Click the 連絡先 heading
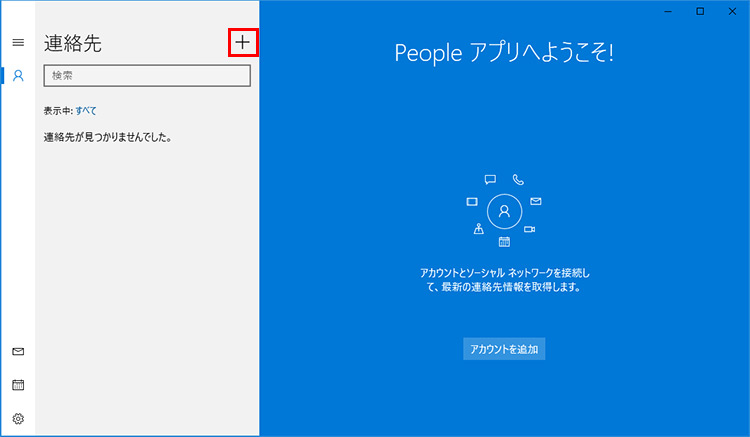This screenshot has height=437, width=750. (73, 43)
